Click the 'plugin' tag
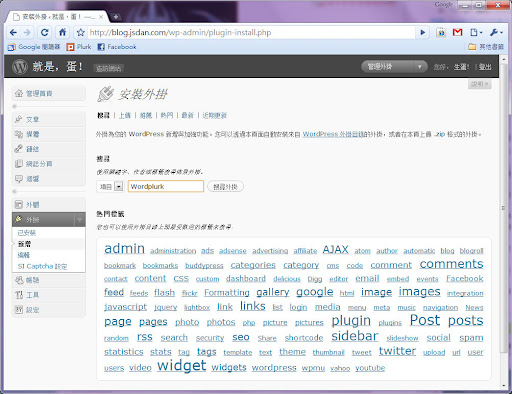 click(351, 321)
